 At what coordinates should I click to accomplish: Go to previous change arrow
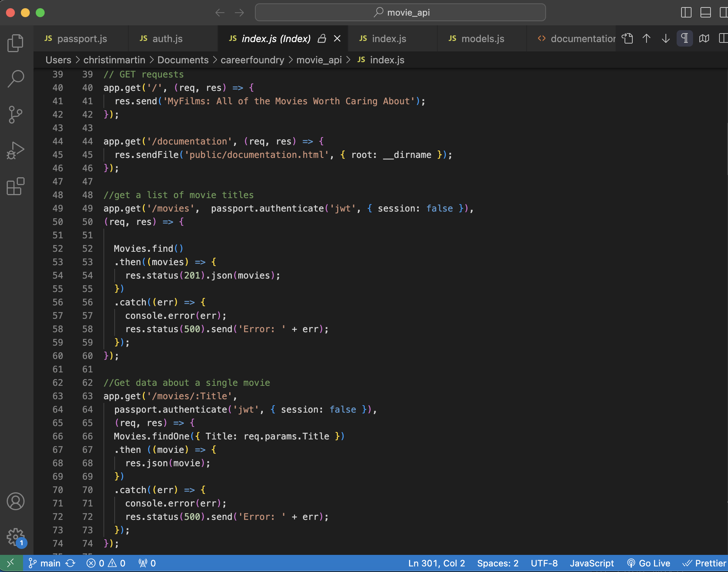(646, 38)
